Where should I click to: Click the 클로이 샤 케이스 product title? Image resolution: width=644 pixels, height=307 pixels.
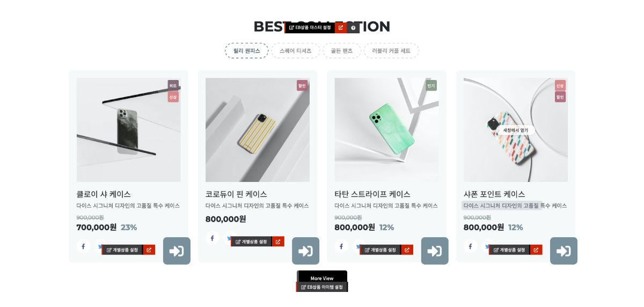pos(104,194)
